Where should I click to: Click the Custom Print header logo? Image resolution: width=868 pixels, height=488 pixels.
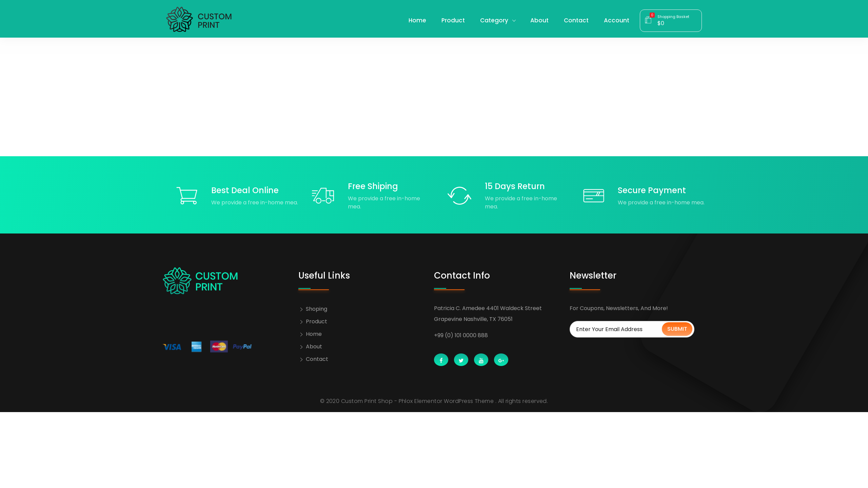click(x=199, y=20)
